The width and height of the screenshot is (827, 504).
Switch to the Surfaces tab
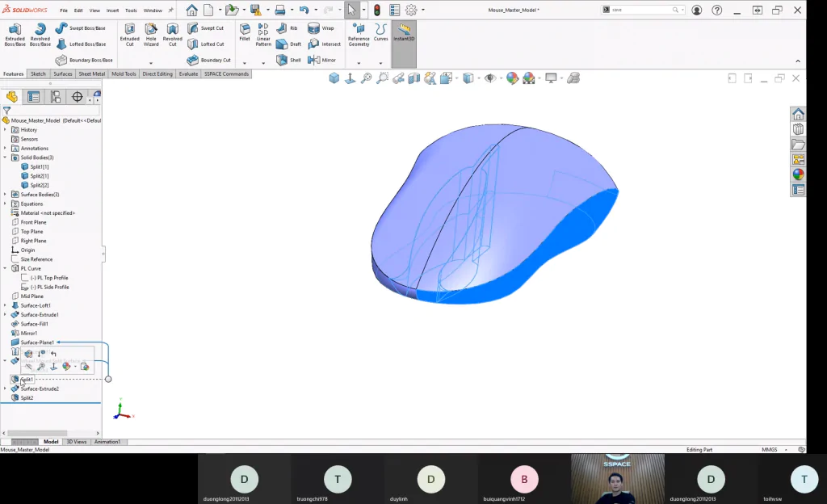click(63, 73)
